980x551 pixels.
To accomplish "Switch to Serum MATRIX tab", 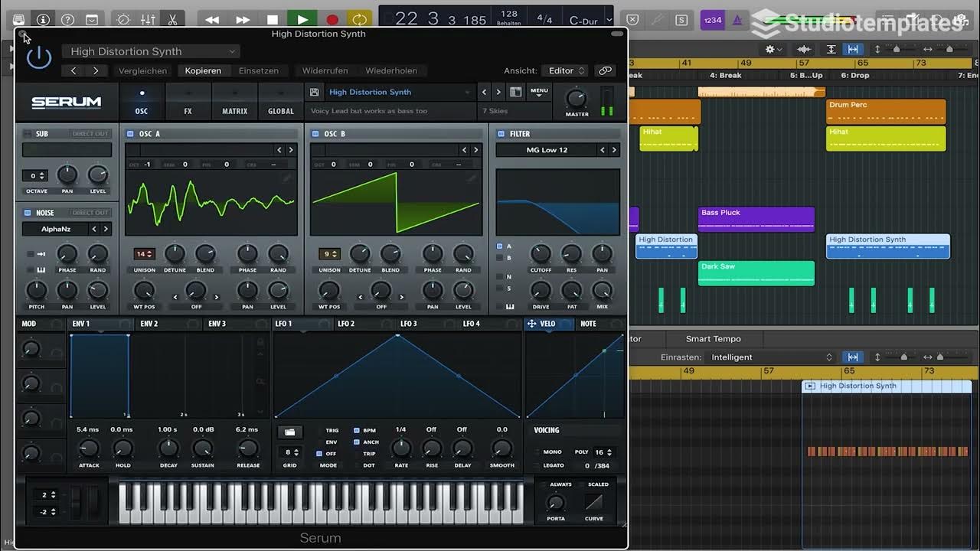I will click(234, 102).
